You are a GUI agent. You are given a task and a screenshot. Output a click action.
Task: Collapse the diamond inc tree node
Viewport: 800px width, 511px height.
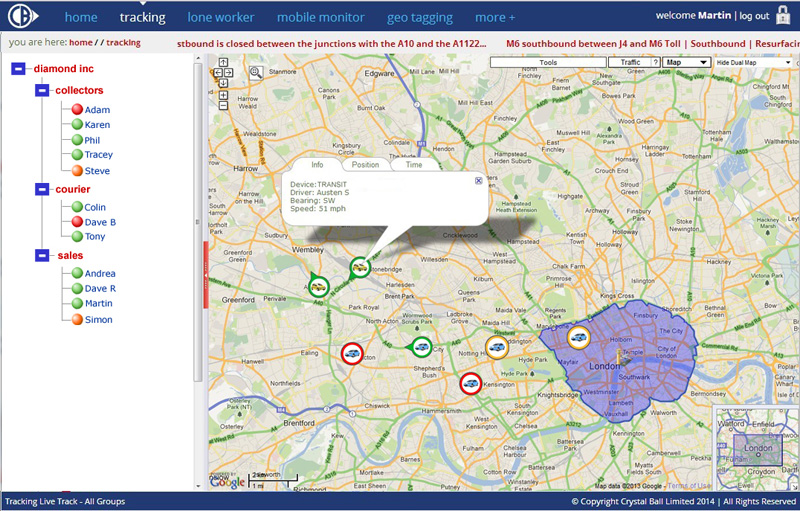point(18,68)
